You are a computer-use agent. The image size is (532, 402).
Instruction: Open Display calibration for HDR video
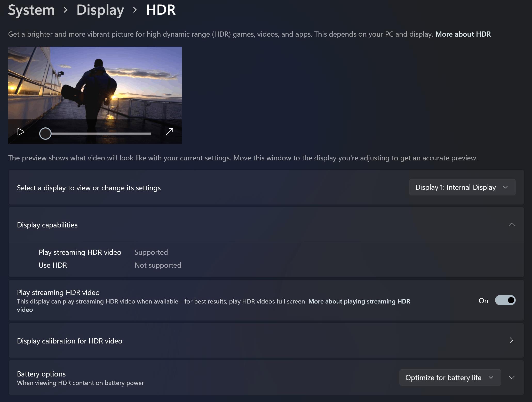pos(70,341)
